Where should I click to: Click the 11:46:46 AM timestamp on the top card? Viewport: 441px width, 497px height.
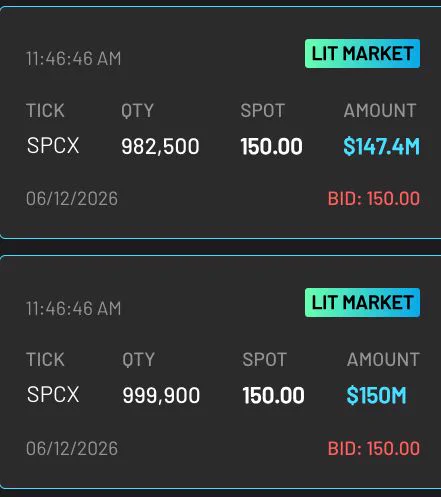click(73, 59)
